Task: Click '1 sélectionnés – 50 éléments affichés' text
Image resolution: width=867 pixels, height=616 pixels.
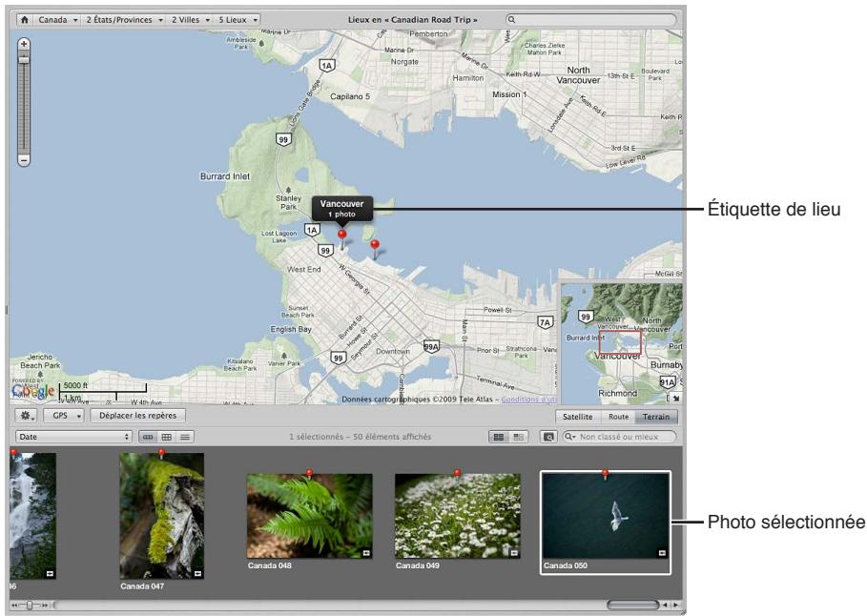Action: [360, 437]
